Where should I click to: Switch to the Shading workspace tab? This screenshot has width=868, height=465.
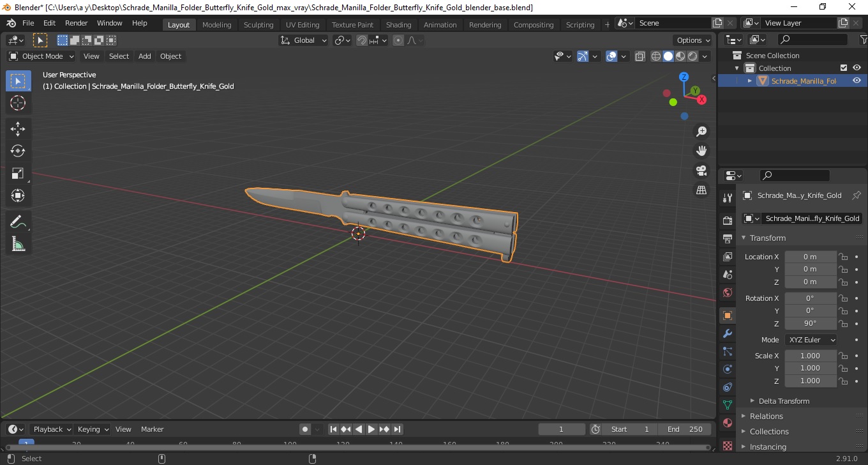coord(398,24)
